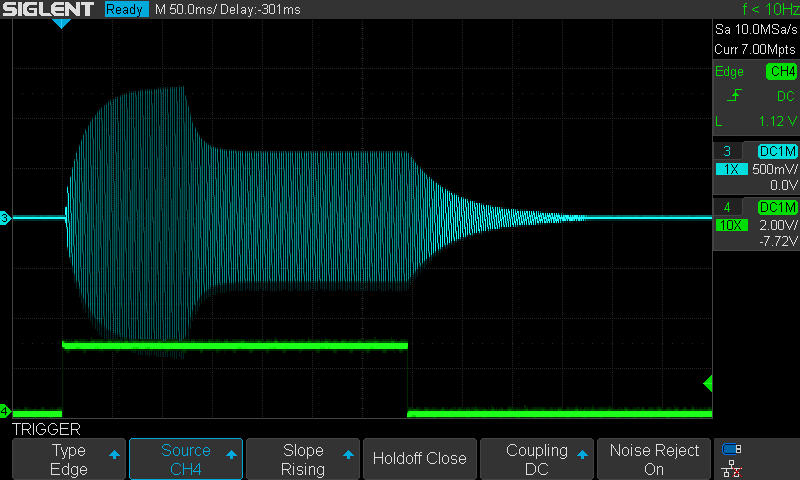Select the channel 4 ground marker

click(5, 411)
